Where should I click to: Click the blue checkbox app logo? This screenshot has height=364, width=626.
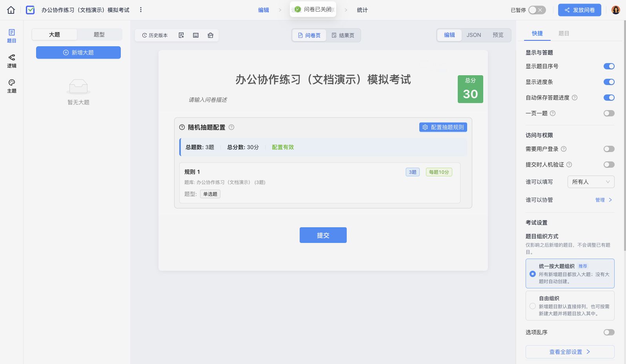pos(30,10)
